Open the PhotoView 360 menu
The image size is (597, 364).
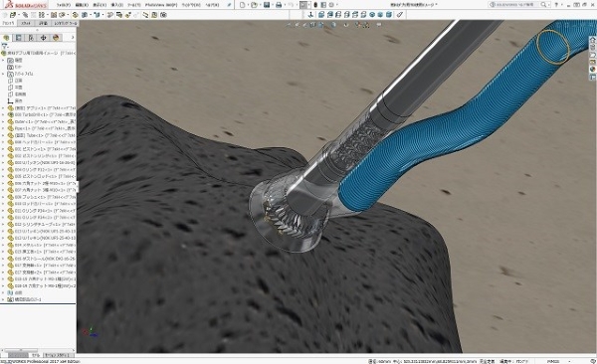pos(161,5)
